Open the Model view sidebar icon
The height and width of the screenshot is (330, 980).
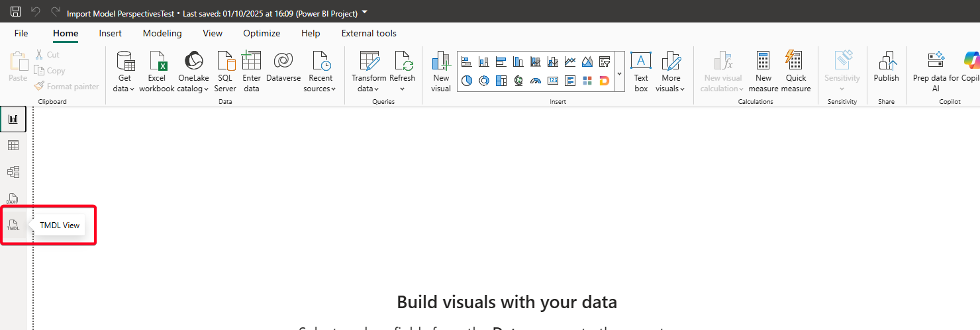click(13, 172)
